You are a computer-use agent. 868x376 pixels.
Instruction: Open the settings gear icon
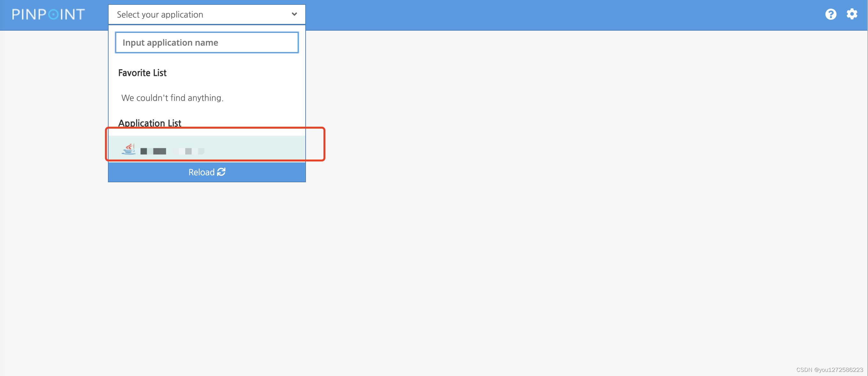click(852, 14)
